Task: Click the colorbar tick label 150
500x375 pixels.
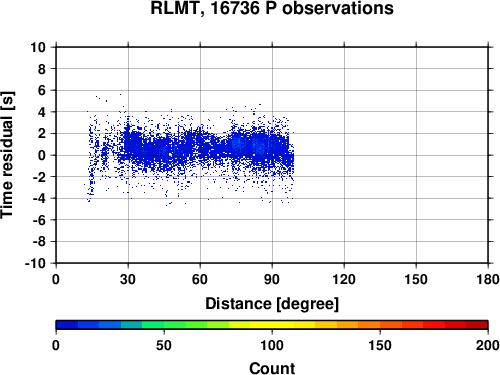Action: coord(380,345)
